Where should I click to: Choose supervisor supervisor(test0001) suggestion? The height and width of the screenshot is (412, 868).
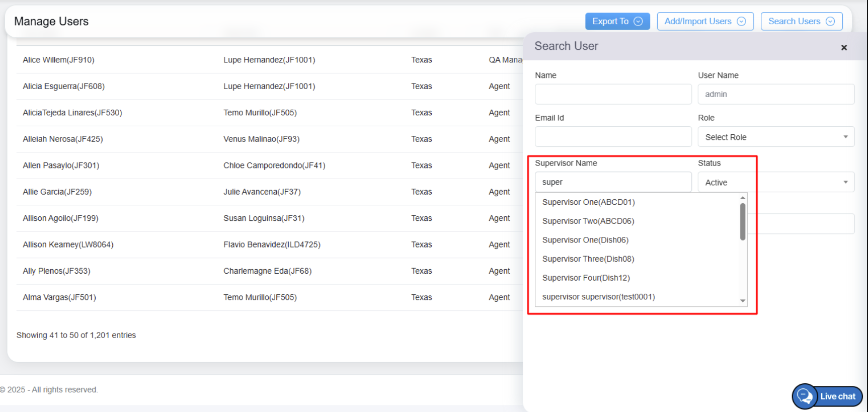point(598,297)
